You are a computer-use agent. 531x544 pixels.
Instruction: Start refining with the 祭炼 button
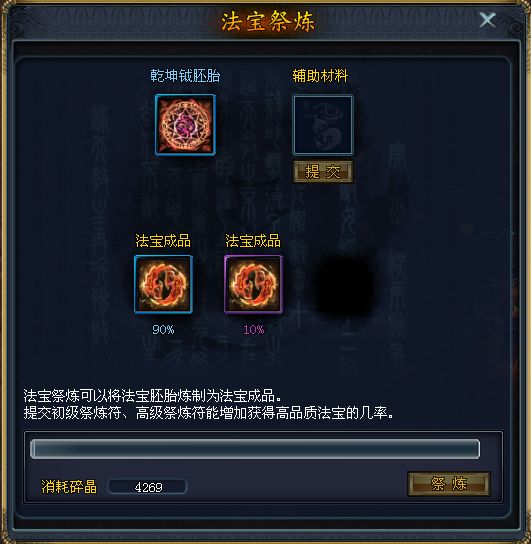point(449,484)
